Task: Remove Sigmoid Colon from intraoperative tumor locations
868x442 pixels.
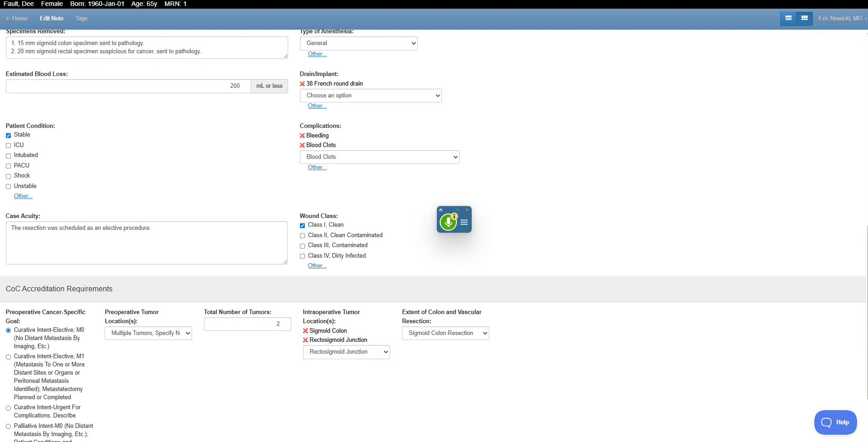Action: [305, 330]
